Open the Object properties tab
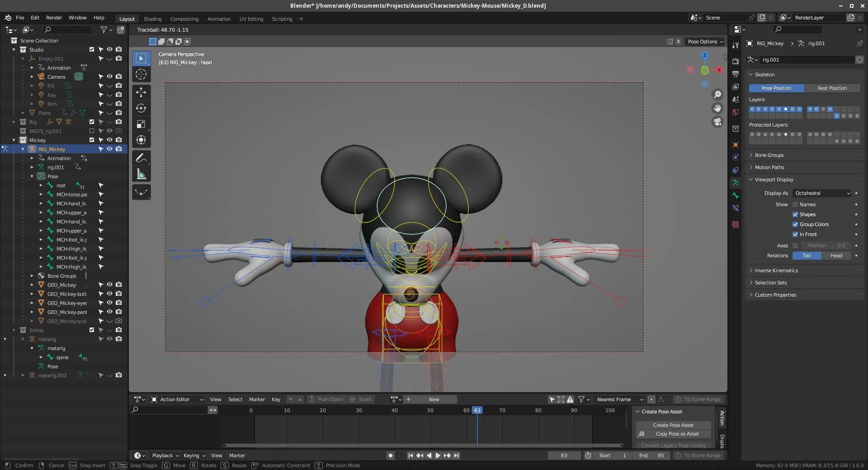The height and width of the screenshot is (470, 868). tap(736, 145)
